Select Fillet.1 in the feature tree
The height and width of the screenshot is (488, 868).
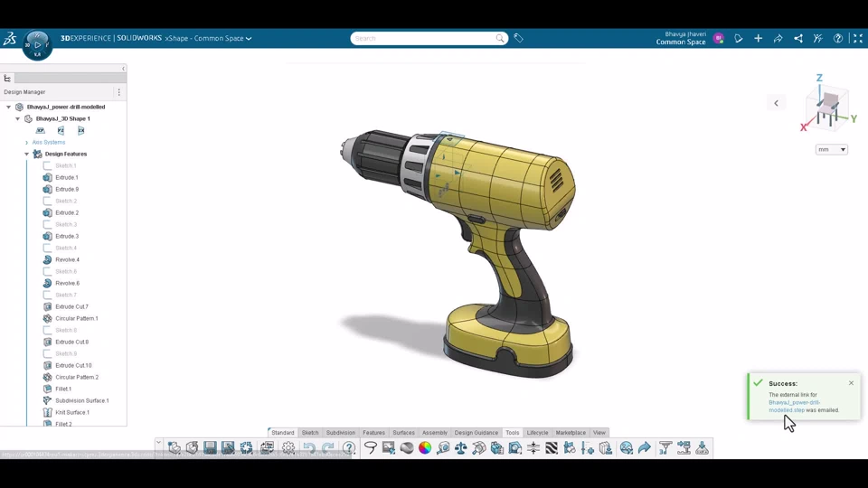point(63,389)
